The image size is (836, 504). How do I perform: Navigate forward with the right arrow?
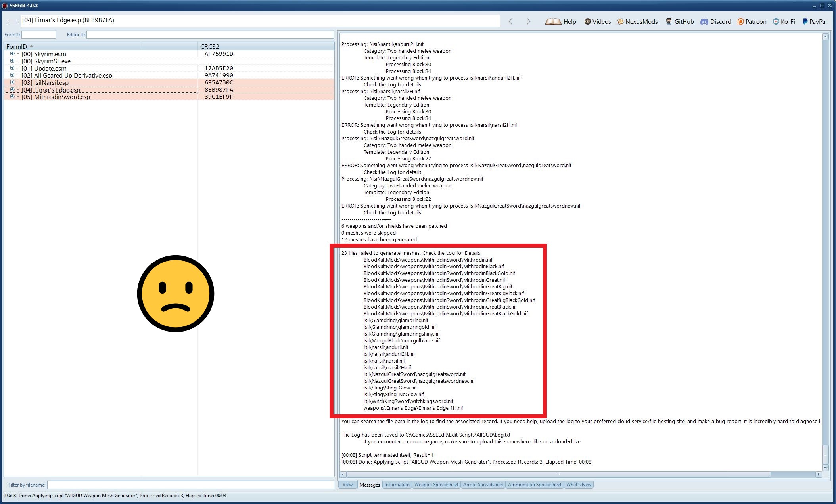(x=528, y=22)
